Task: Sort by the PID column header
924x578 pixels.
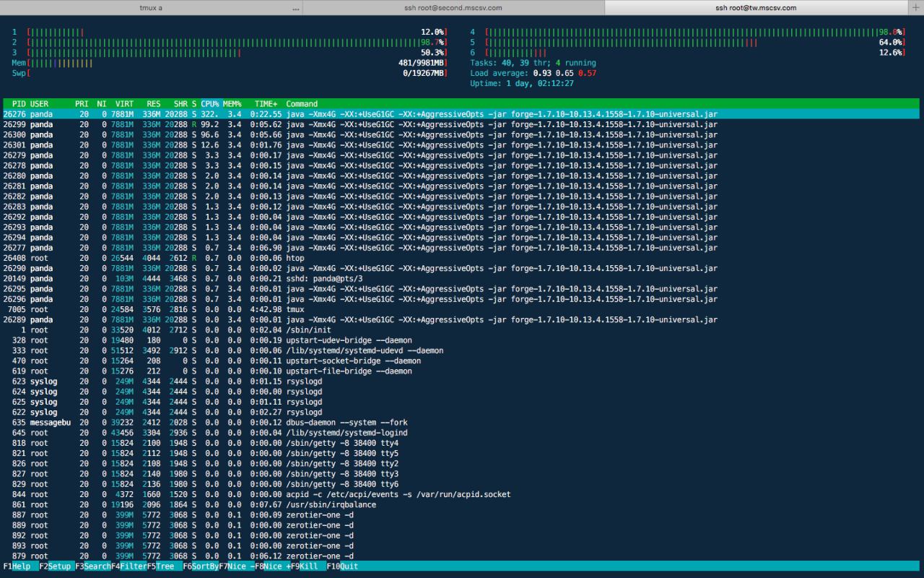Action: [x=19, y=104]
